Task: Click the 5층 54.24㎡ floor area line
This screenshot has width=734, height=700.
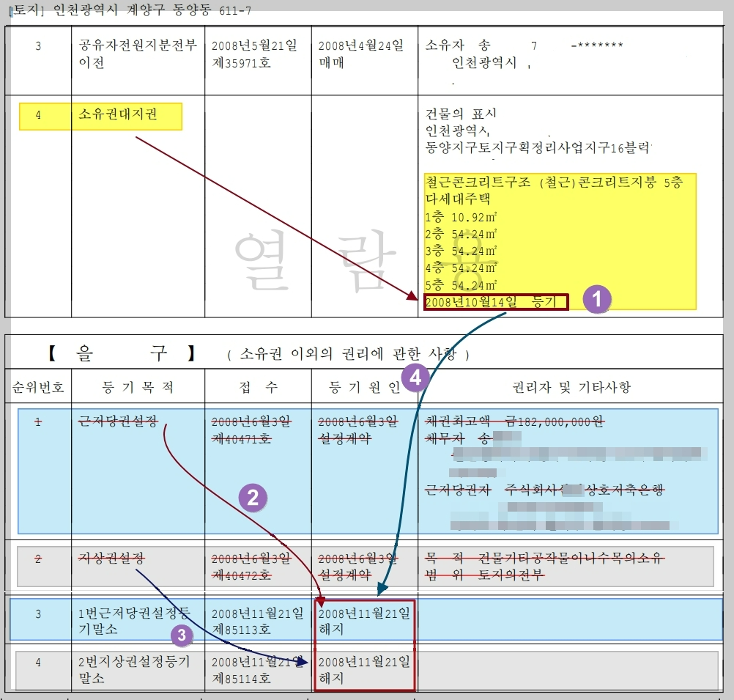Action: pyautogui.click(x=461, y=285)
